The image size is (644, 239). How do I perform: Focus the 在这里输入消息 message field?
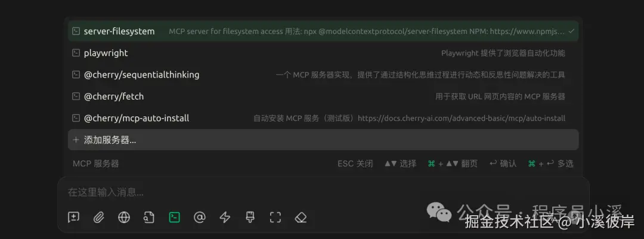tap(323, 192)
